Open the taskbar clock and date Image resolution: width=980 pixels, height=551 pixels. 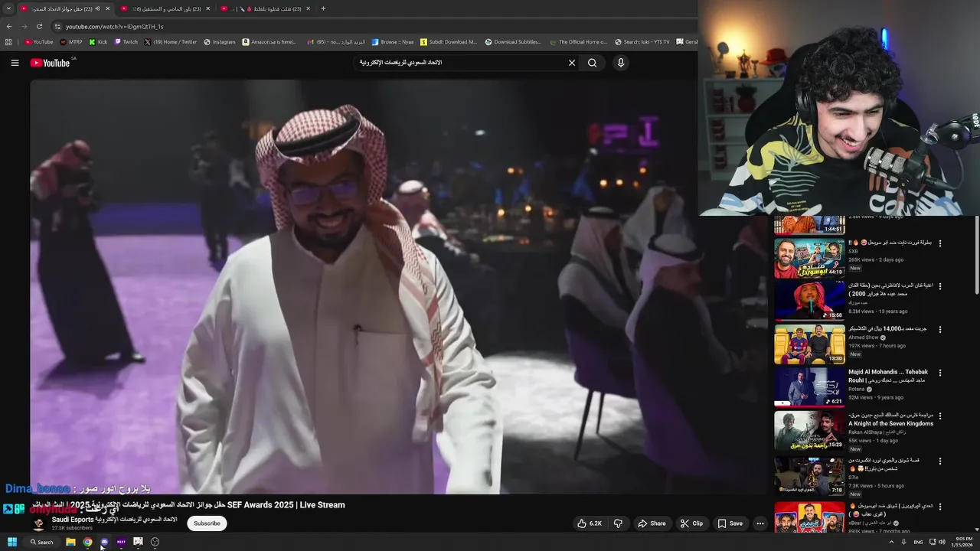[x=961, y=542]
